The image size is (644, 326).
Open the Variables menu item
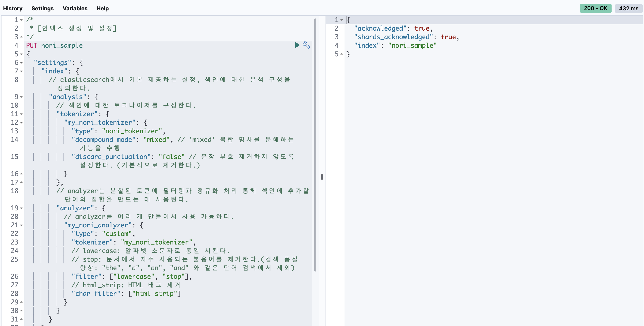coord(75,8)
